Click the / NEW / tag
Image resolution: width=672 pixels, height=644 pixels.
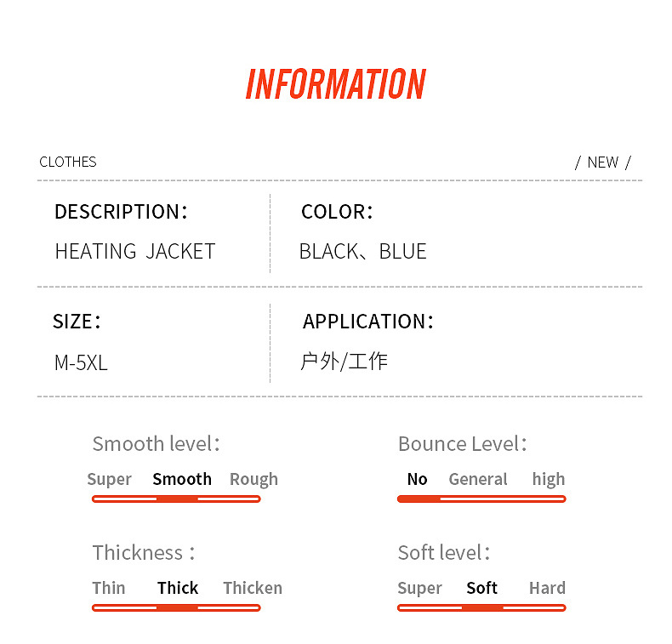(x=603, y=162)
